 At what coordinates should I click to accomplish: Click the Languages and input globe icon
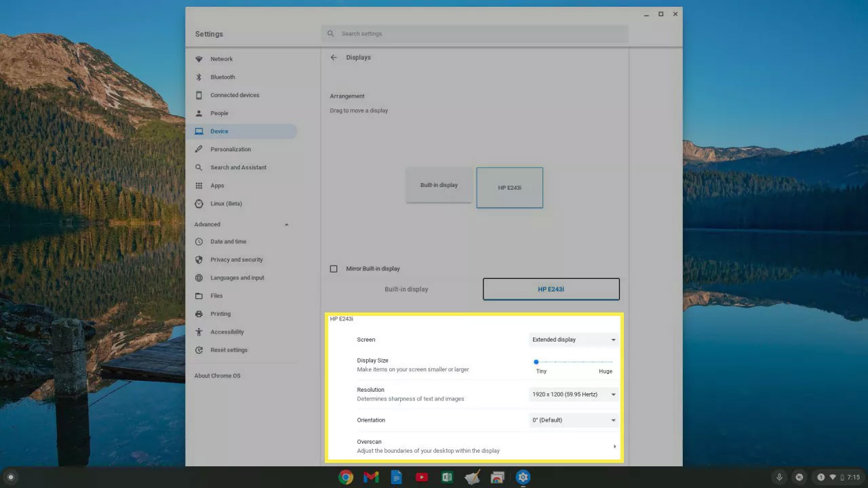[199, 278]
